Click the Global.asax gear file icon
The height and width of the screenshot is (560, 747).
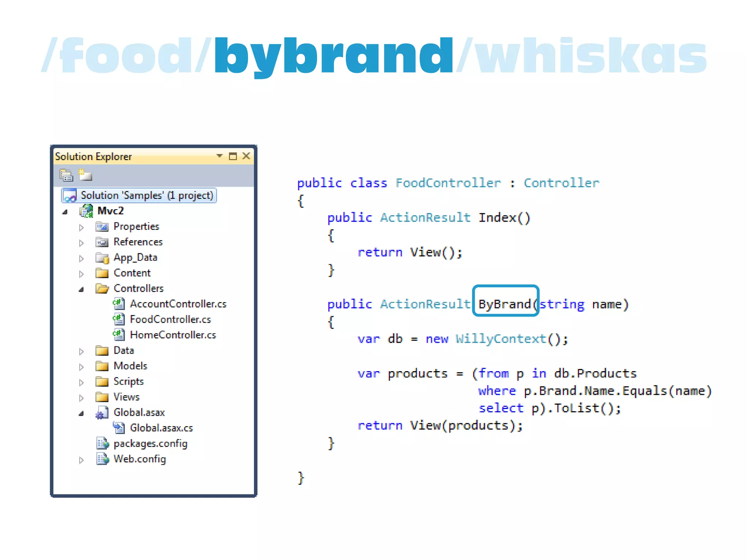click(x=102, y=413)
